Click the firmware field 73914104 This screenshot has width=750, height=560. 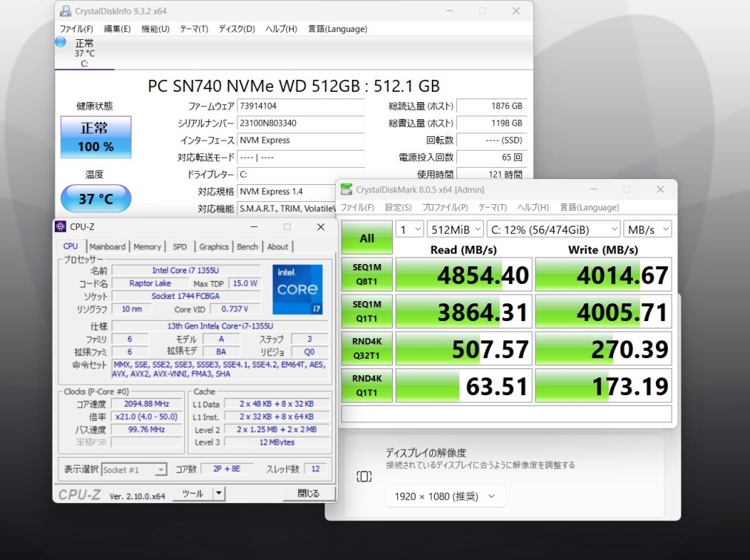click(301, 106)
